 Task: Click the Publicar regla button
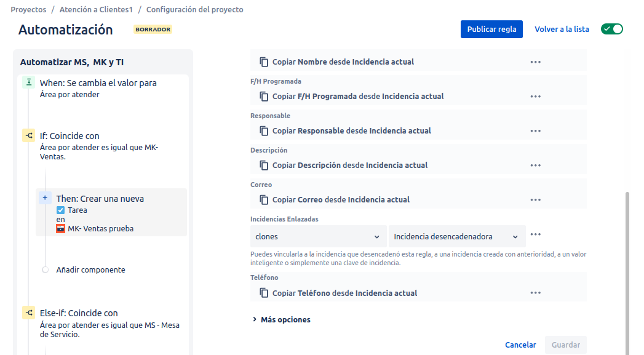(x=491, y=29)
